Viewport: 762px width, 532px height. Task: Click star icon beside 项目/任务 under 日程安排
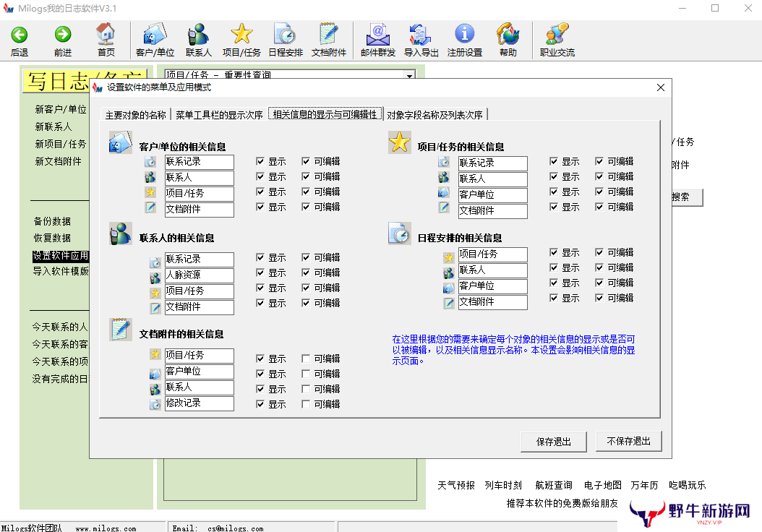coord(448,257)
